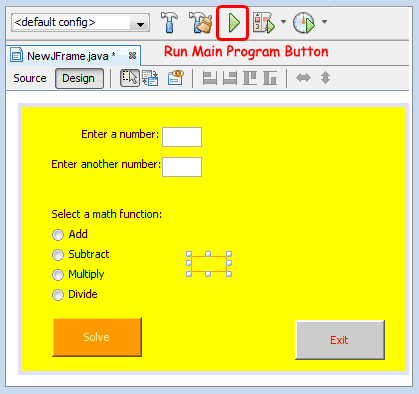Screen dimensions: 419x394
Task: Switch to the Source view tab
Action: (x=30, y=78)
